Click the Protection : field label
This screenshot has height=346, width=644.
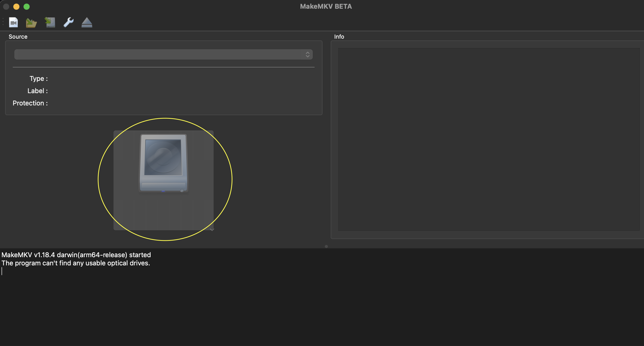pyautogui.click(x=30, y=103)
